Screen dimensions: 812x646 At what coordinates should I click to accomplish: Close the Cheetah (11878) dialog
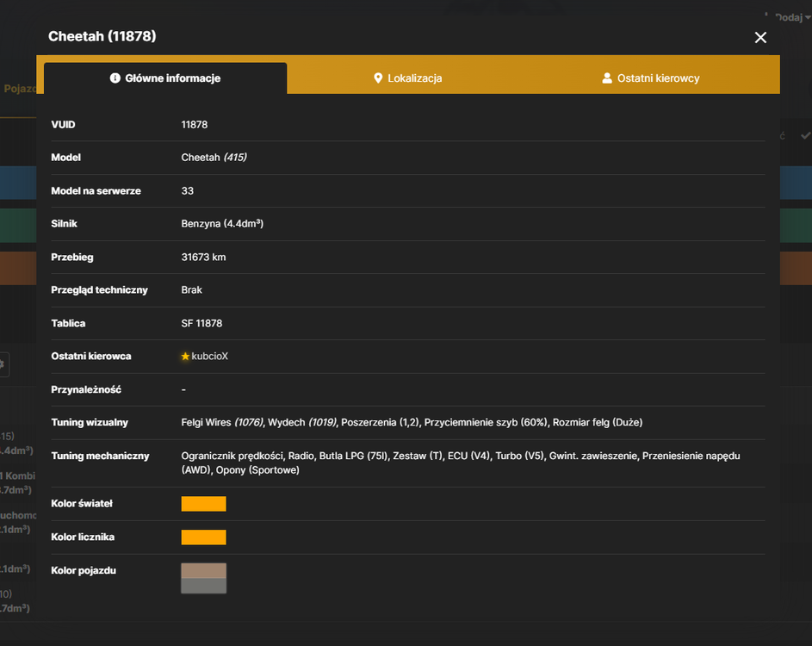coord(760,37)
